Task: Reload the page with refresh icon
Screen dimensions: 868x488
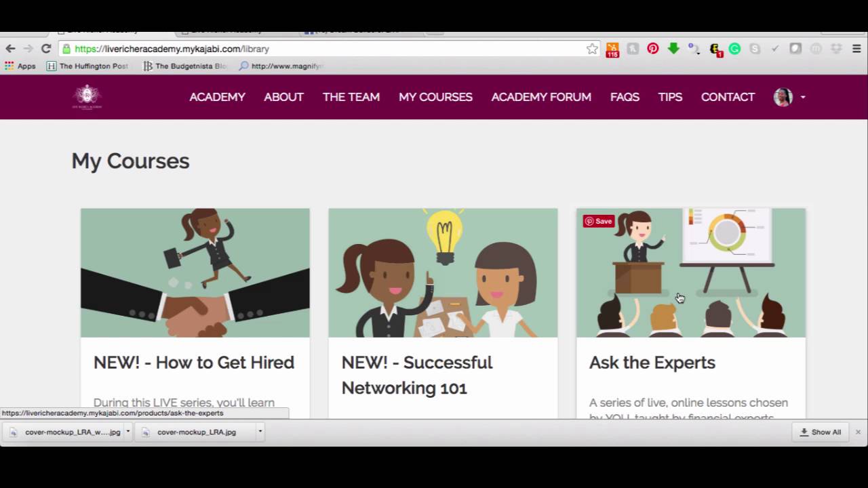Action: click(46, 49)
